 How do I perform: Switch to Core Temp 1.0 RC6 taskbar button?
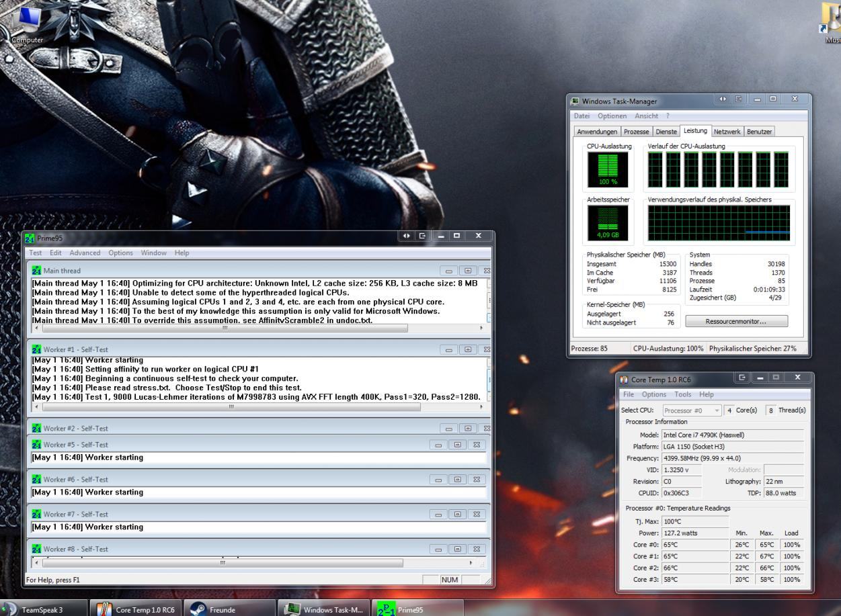click(x=134, y=610)
